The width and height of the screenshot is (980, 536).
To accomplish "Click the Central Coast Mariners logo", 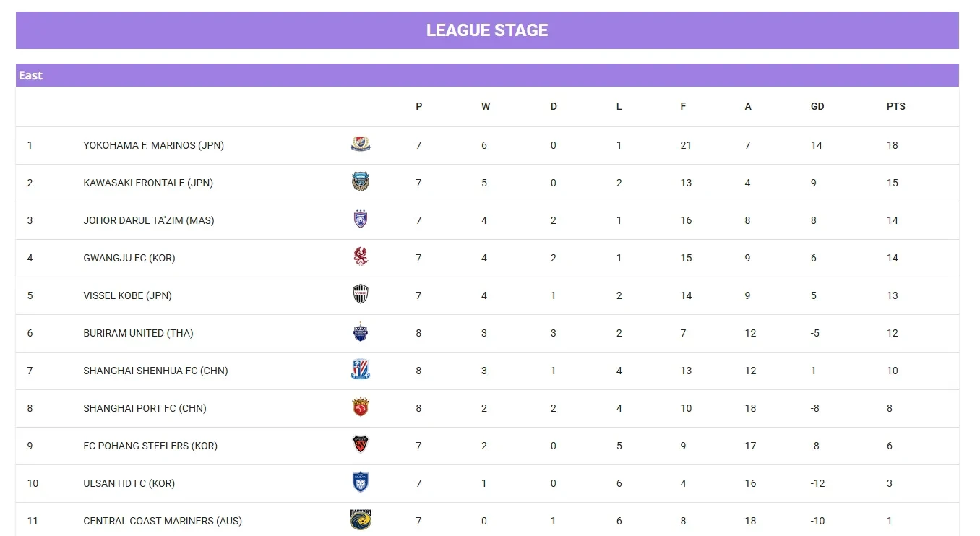I will [x=361, y=520].
